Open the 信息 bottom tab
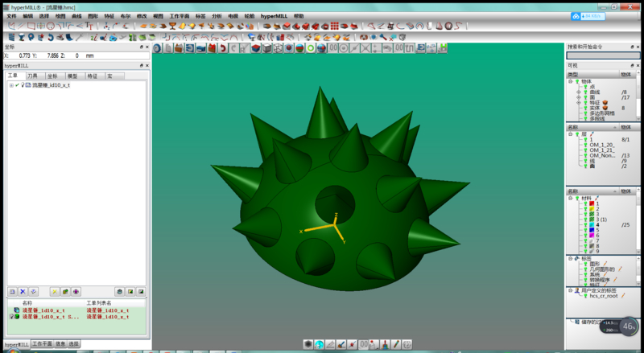 [60, 344]
